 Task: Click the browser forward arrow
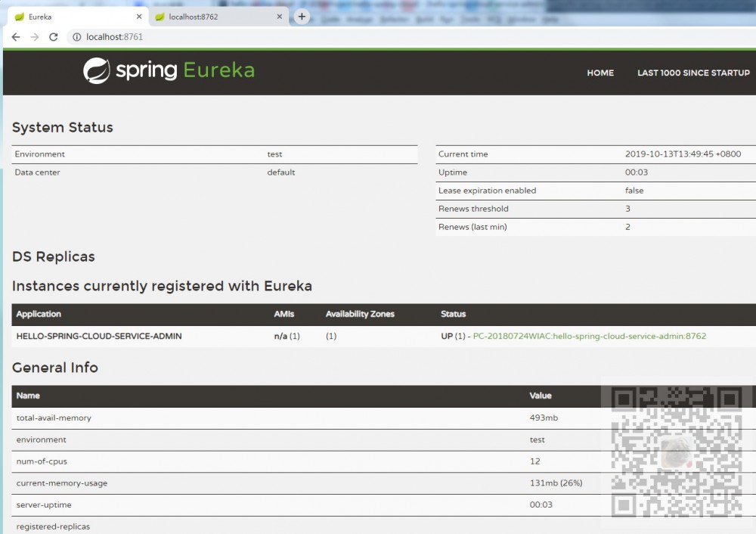35,37
